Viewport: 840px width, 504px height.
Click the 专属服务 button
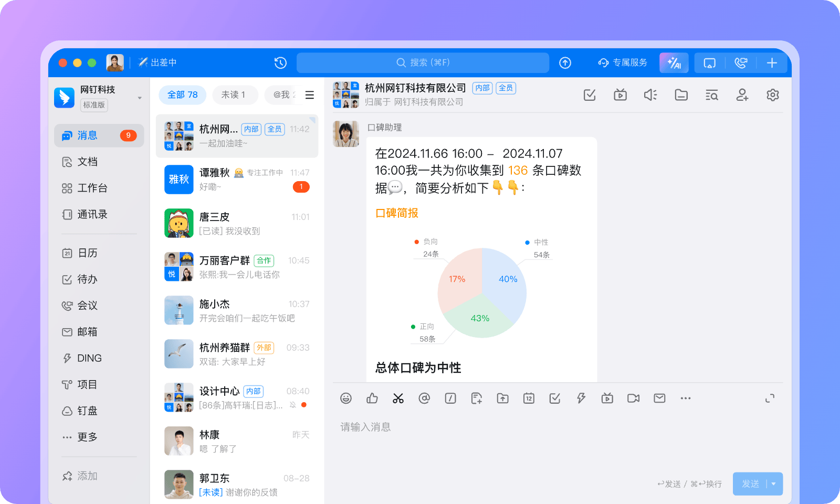point(623,63)
